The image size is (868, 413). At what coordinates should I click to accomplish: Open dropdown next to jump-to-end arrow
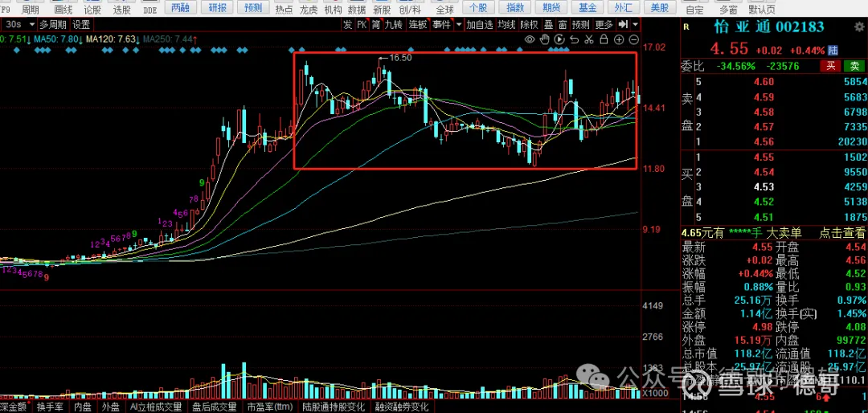[x=634, y=24]
